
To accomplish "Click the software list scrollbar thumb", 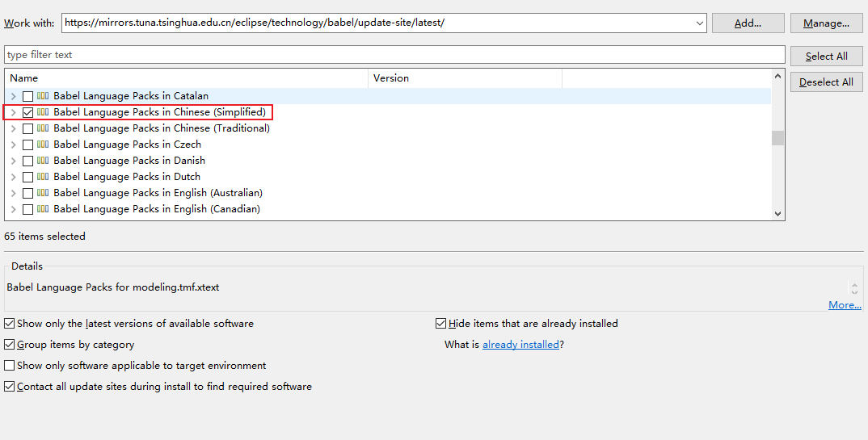I will coord(777,137).
